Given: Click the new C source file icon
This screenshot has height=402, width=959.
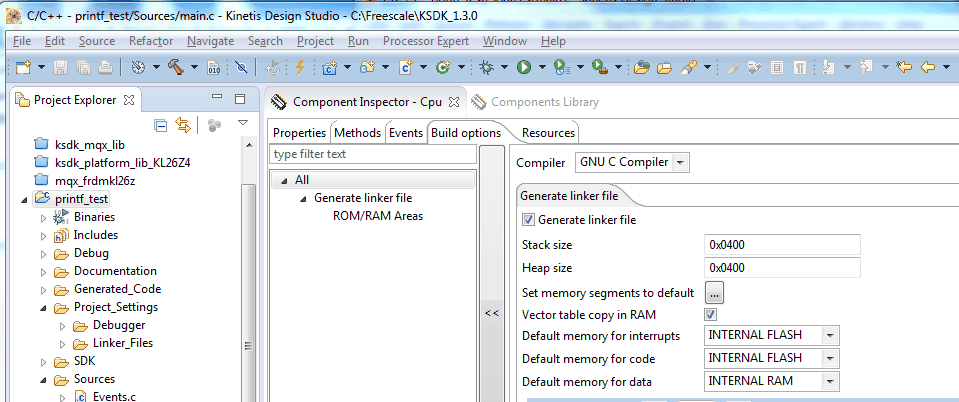Looking at the screenshot, I should [406, 67].
